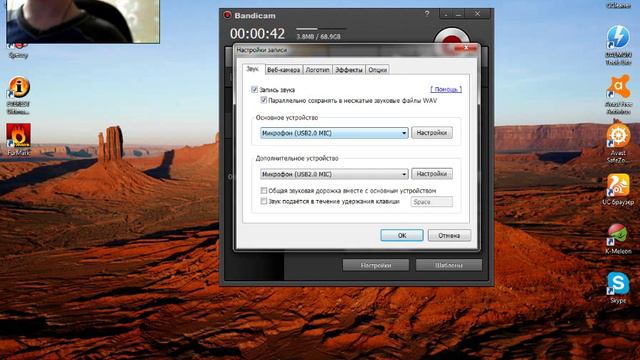Click the red record button in Bandicam
Screen dimensions: 640x360
coord(451,37)
